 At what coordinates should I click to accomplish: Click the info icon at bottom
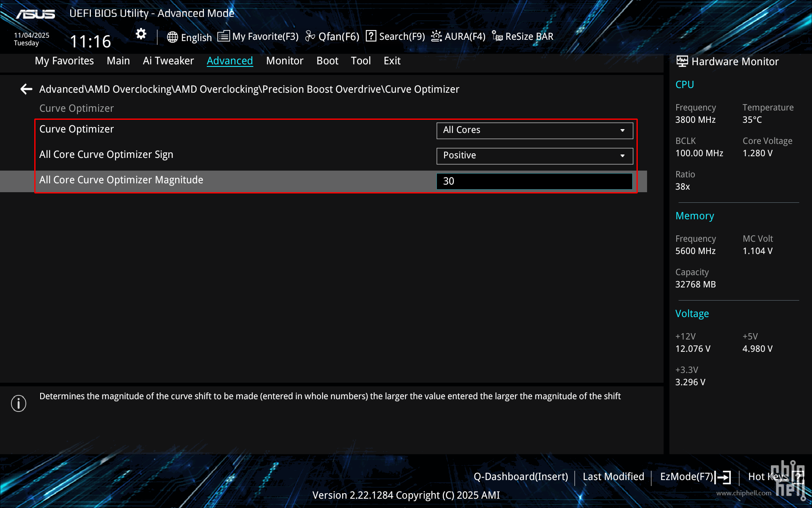19,403
